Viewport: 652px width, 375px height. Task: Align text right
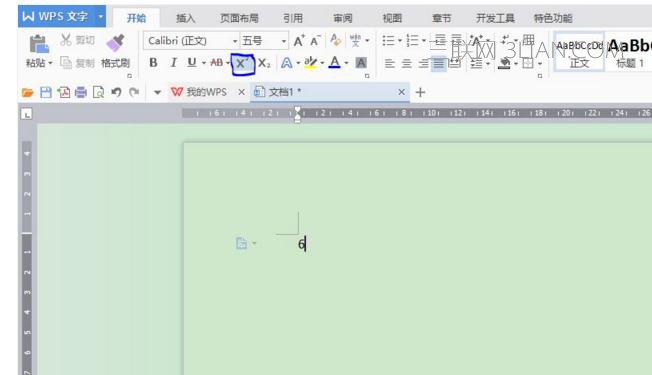click(x=423, y=64)
